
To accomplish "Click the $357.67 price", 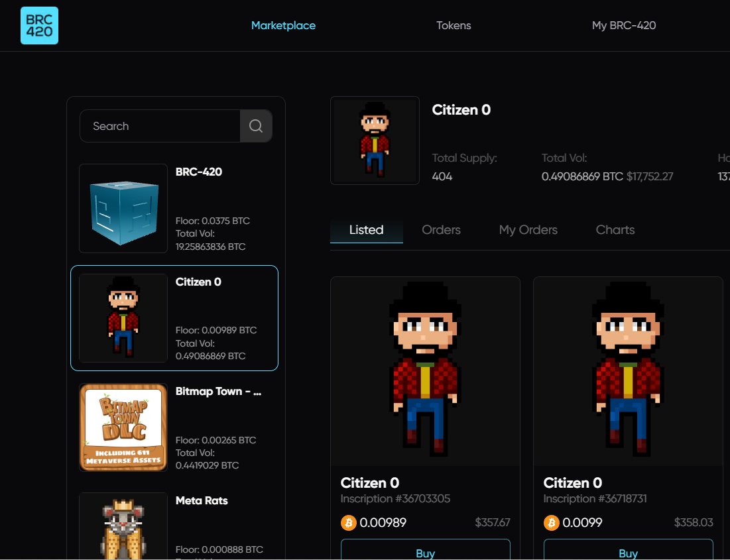I will click(493, 523).
